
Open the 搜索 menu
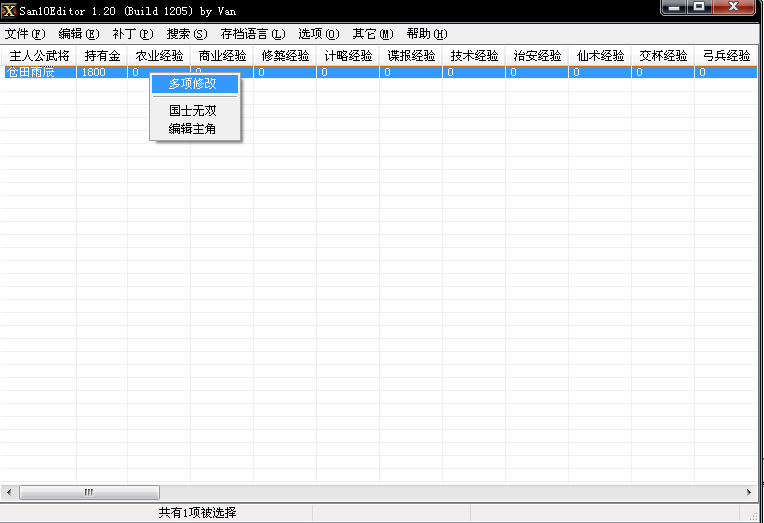click(187, 33)
